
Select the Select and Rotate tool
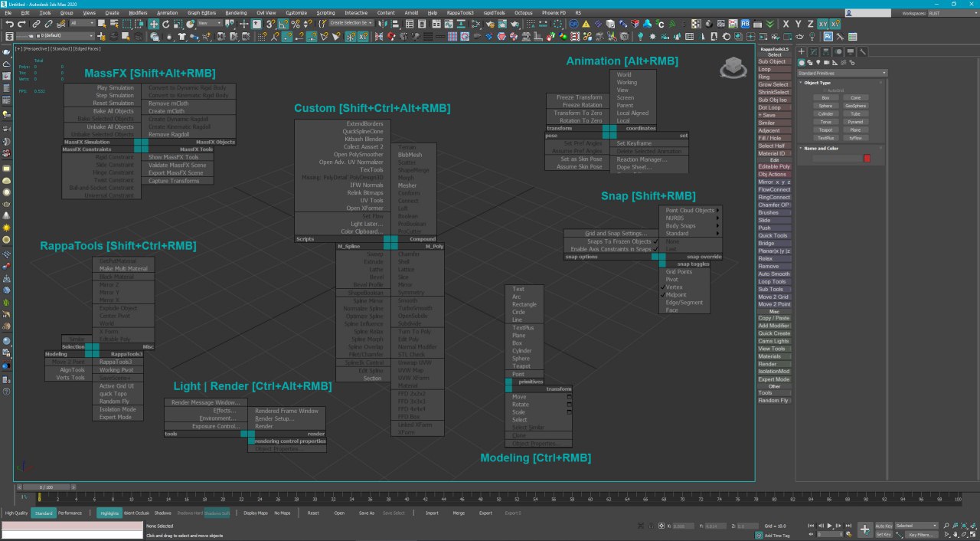[x=165, y=24]
